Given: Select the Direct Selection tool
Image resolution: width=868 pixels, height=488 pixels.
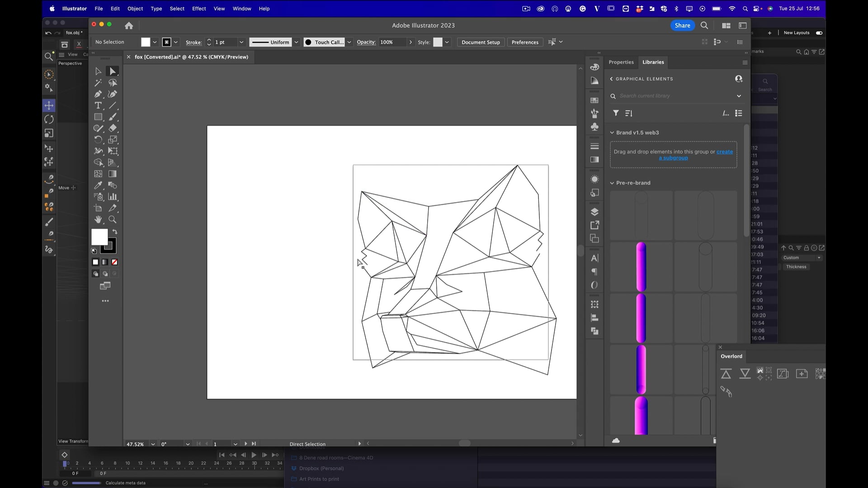Looking at the screenshot, I should coord(113,71).
